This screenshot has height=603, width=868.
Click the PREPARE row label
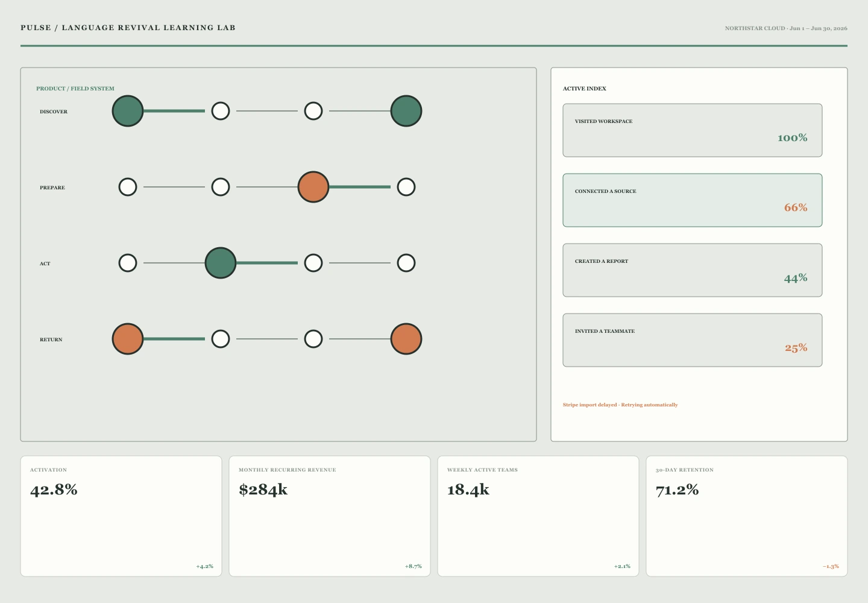coord(52,188)
